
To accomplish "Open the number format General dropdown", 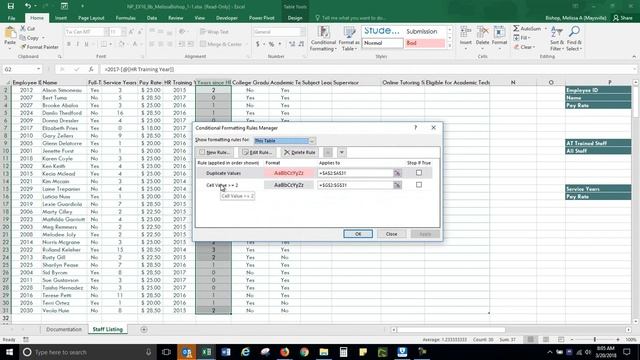I will pyautogui.click(x=302, y=32).
